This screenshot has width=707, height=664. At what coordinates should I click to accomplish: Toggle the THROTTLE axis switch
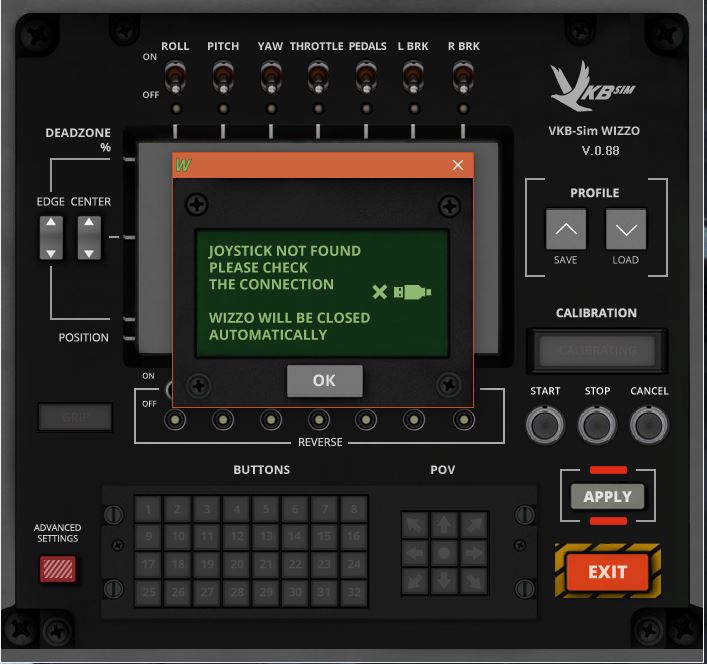point(318,78)
